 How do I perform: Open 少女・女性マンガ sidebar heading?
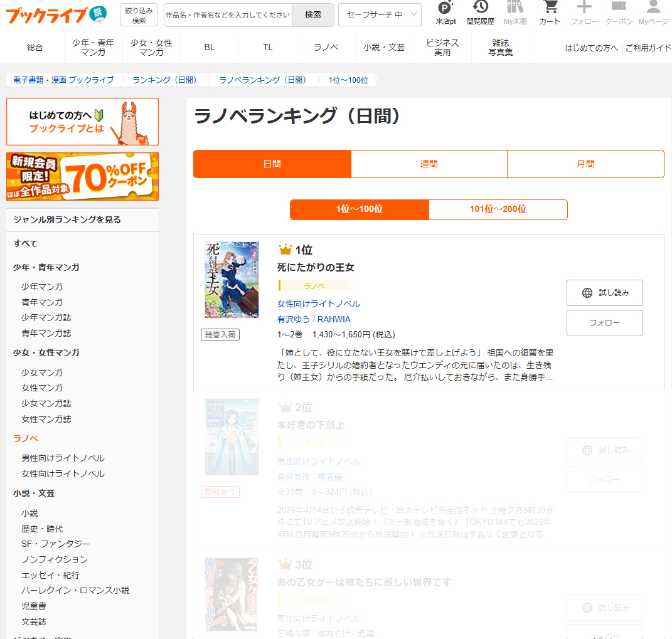click(46, 353)
